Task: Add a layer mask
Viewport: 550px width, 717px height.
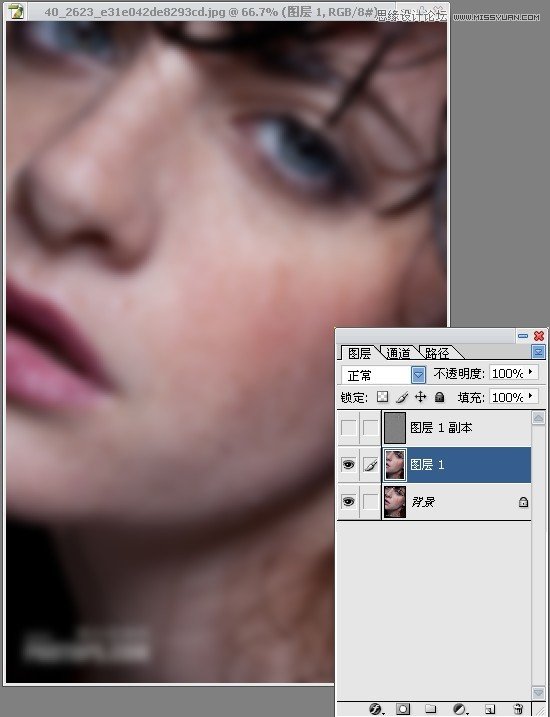Action: click(x=403, y=709)
